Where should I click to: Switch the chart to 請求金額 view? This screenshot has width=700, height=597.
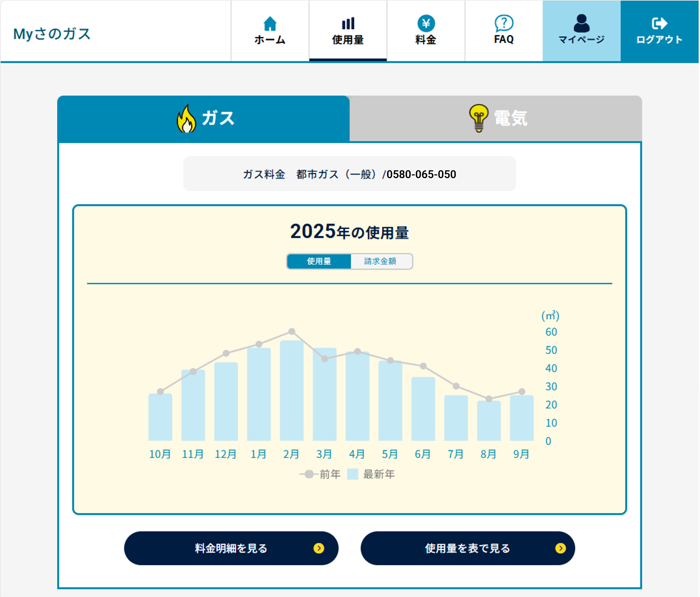point(381,261)
